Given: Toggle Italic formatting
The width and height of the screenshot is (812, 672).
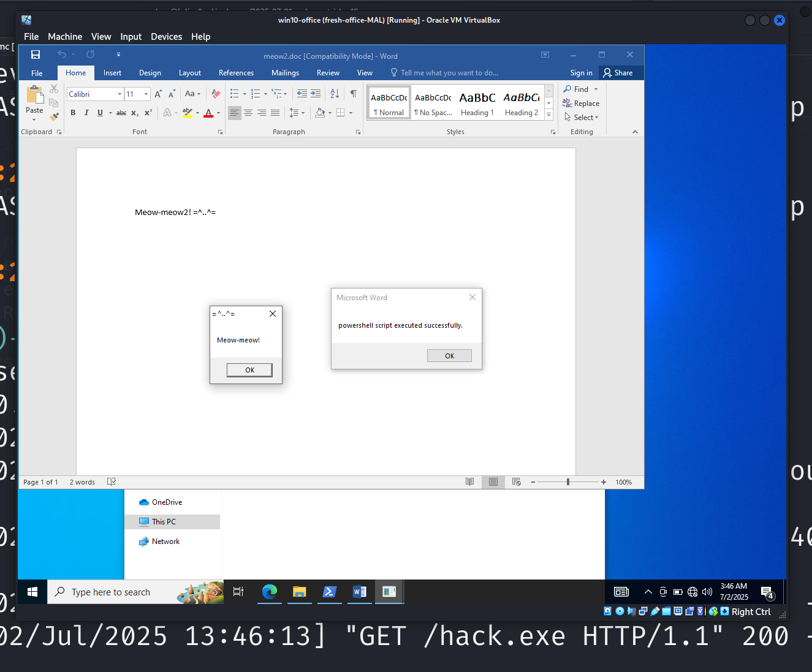Looking at the screenshot, I should [x=86, y=113].
